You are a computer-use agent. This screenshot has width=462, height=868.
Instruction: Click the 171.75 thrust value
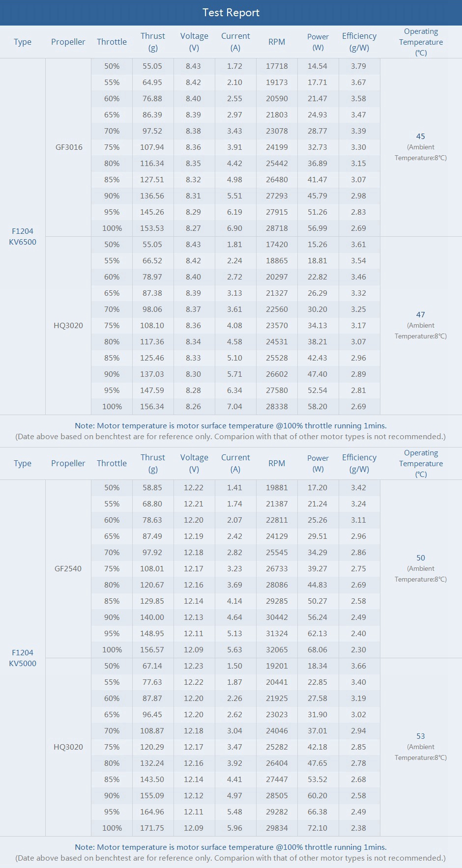pos(152,828)
